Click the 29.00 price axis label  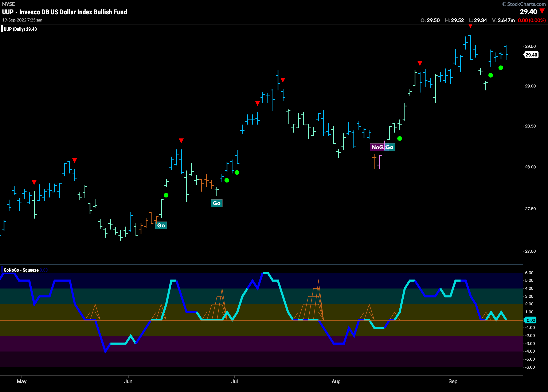pyautogui.click(x=530, y=86)
